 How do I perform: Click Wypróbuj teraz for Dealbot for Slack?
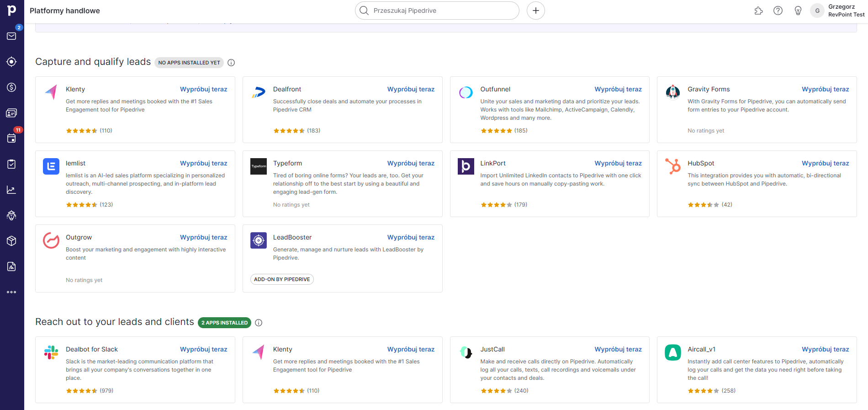[203, 349]
